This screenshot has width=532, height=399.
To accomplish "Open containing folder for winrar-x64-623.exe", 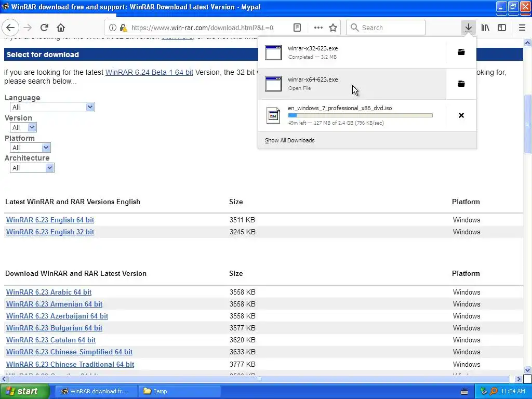I will click(461, 84).
